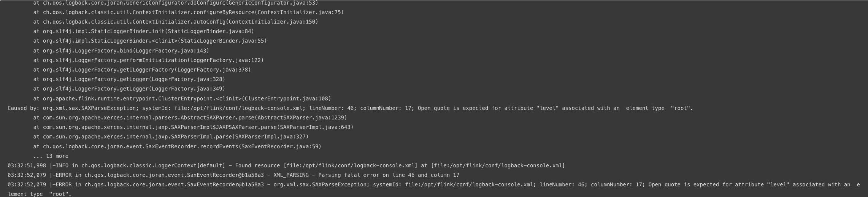Click the SAXParserImpl$JAXPSAXParser.parse stack frame
Image resolution: width=868 pixels, height=197 pixels.
(x=193, y=127)
